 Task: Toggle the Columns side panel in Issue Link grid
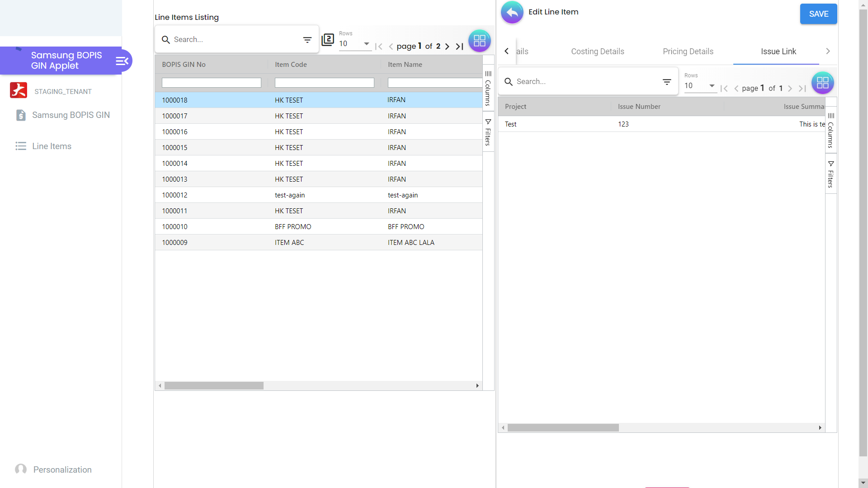[x=830, y=130]
